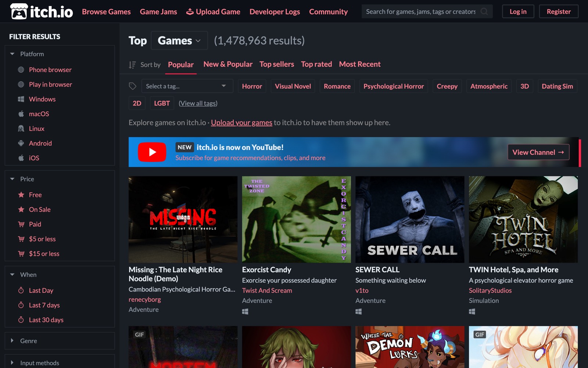
Task: Click the YouTube play logo in banner
Action: (x=152, y=152)
